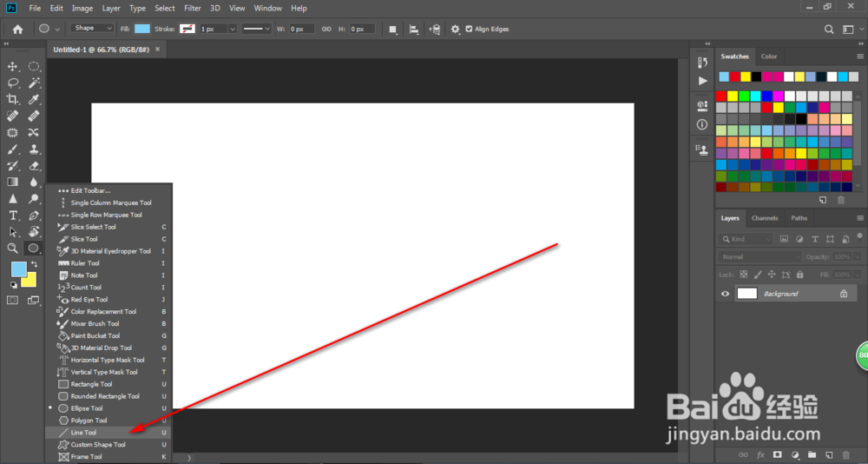Screen dimensions: 868x464
Task: Open the Filter menu
Action: click(x=193, y=9)
